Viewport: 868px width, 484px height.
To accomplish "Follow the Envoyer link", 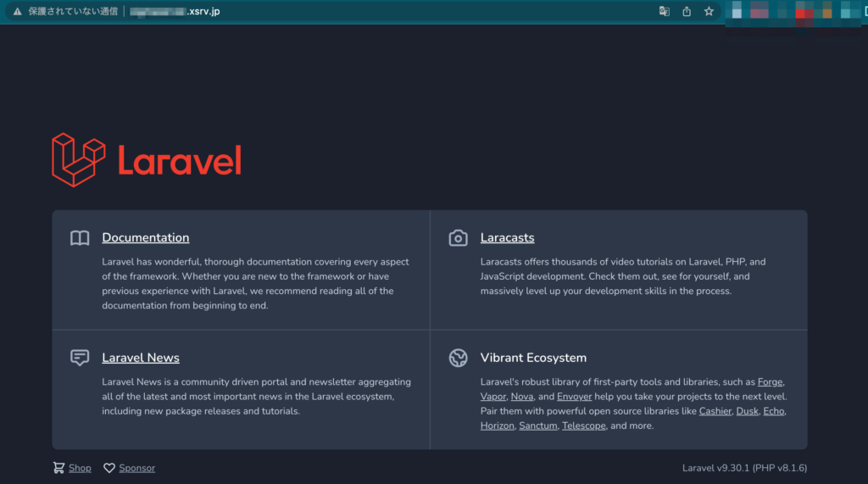I will [574, 397].
